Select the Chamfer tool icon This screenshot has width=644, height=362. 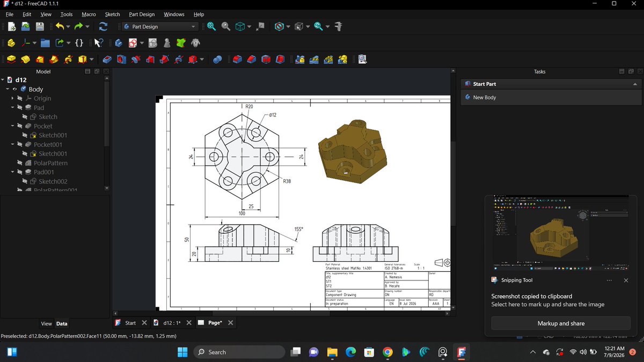tap(251, 60)
